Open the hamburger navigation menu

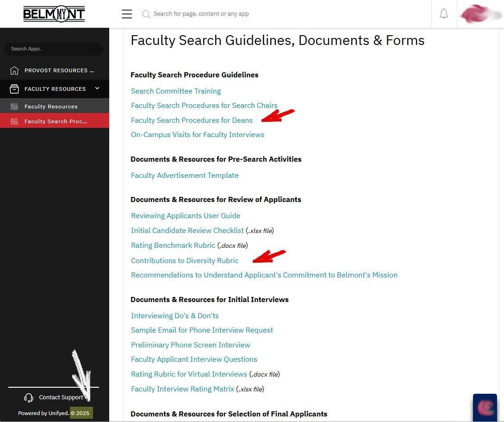coord(127,14)
